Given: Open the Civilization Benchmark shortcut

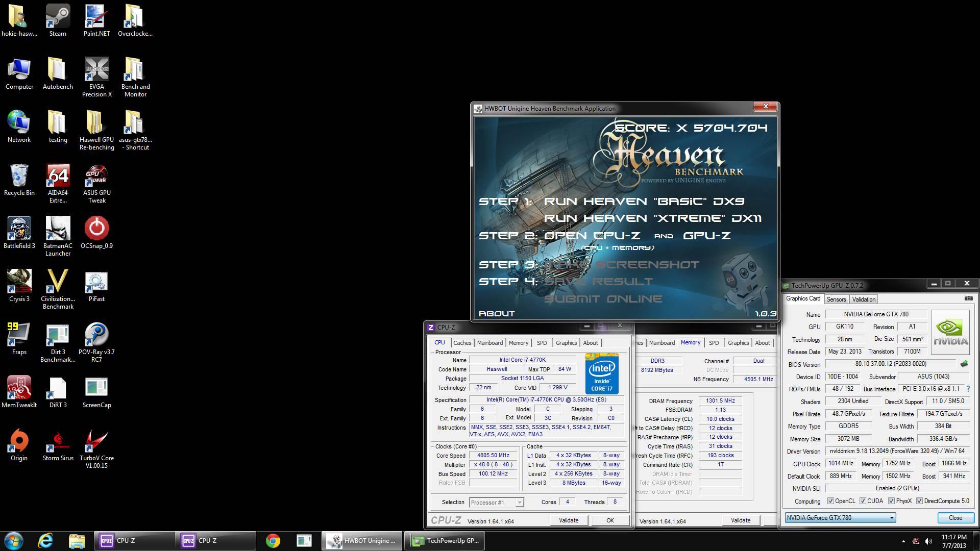Looking at the screenshot, I should (x=58, y=289).
